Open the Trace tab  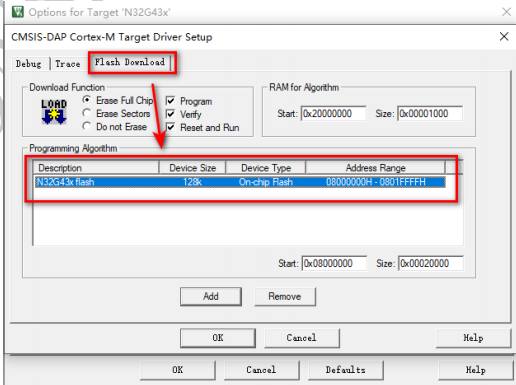click(68, 64)
